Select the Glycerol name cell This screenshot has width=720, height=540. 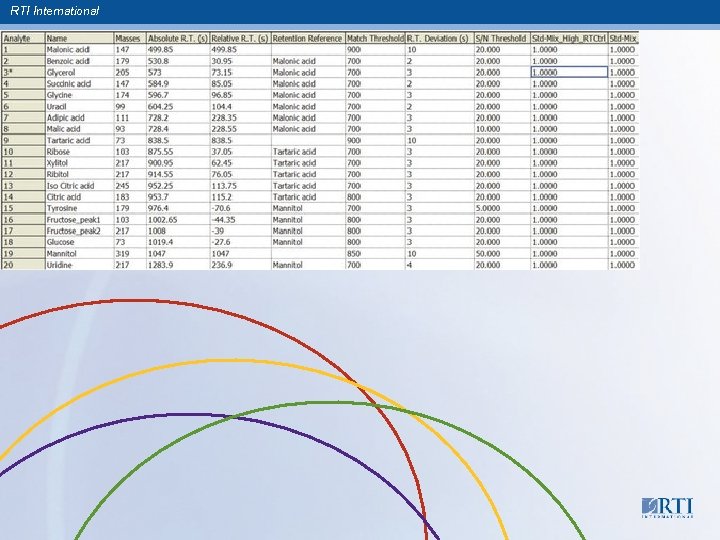pyautogui.click(x=79, y=72)
